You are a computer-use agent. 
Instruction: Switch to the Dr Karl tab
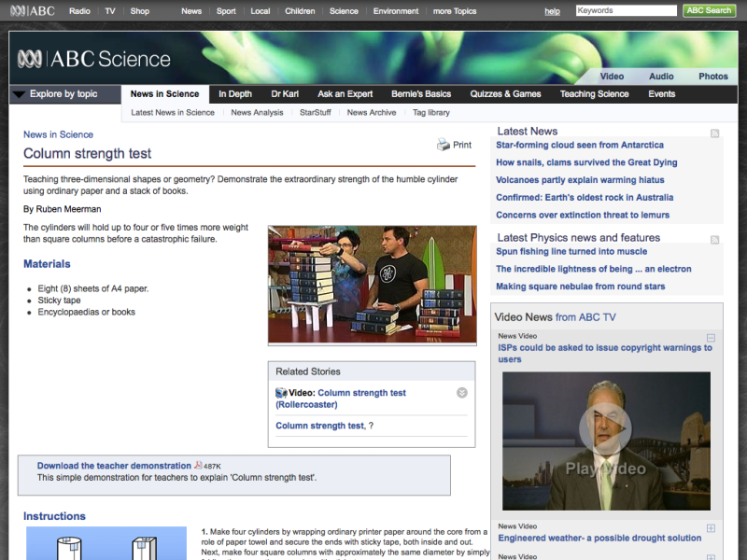coord(284,94)
